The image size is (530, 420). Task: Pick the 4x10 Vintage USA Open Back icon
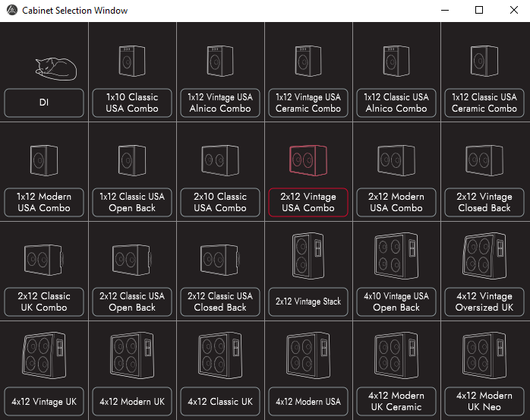[x=396, y=256]
